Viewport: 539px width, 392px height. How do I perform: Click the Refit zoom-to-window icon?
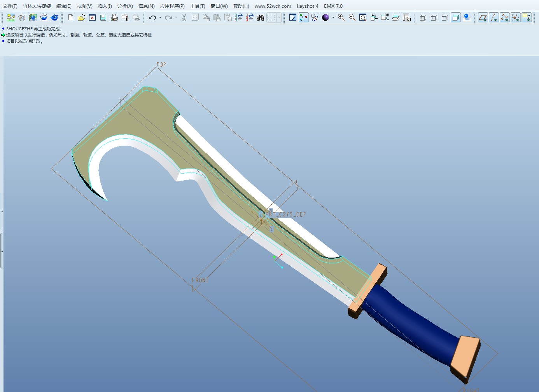click(363, 17)
